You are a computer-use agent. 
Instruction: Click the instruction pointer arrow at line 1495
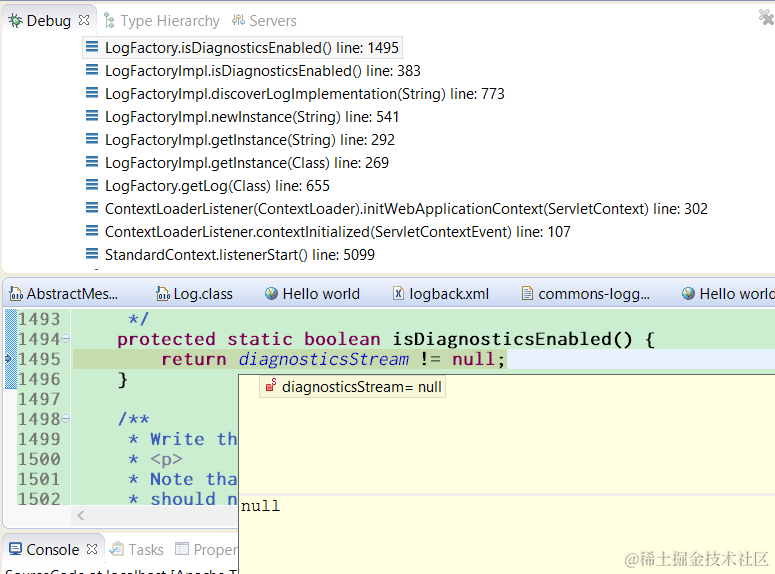8,358
